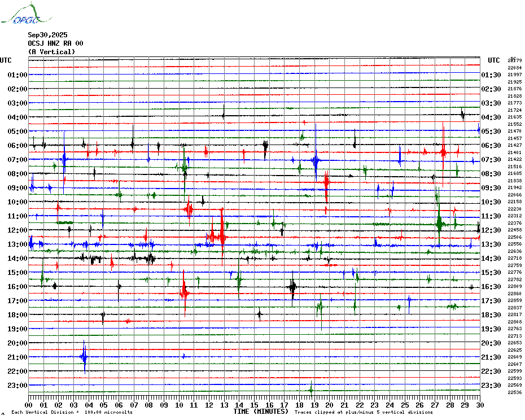The image size is (525, 420).
Task: Select the 01:00 hour label on the left
Action: pyautogui.click(x=17, y=75)
